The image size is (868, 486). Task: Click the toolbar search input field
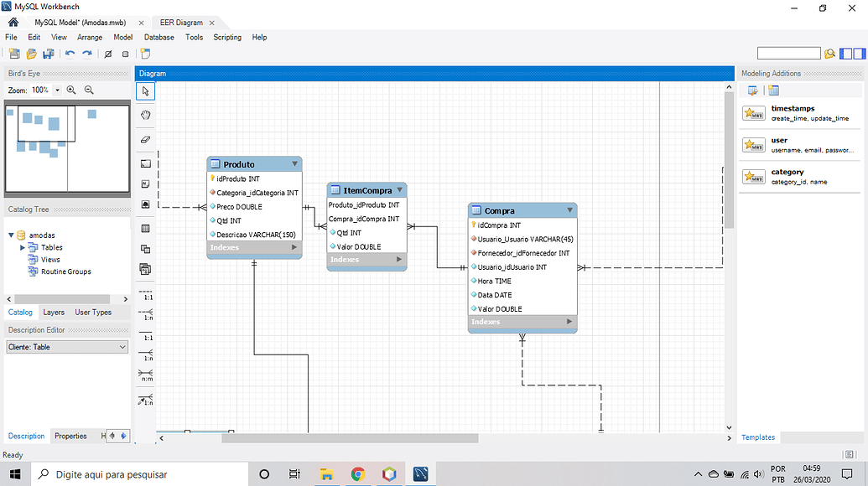click(788, 54)
